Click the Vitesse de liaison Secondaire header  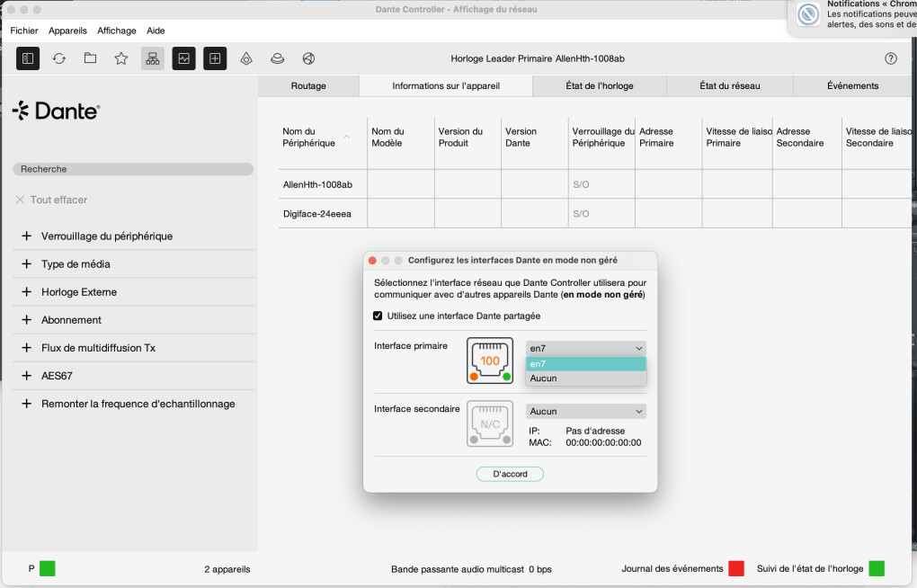[877, 137]
